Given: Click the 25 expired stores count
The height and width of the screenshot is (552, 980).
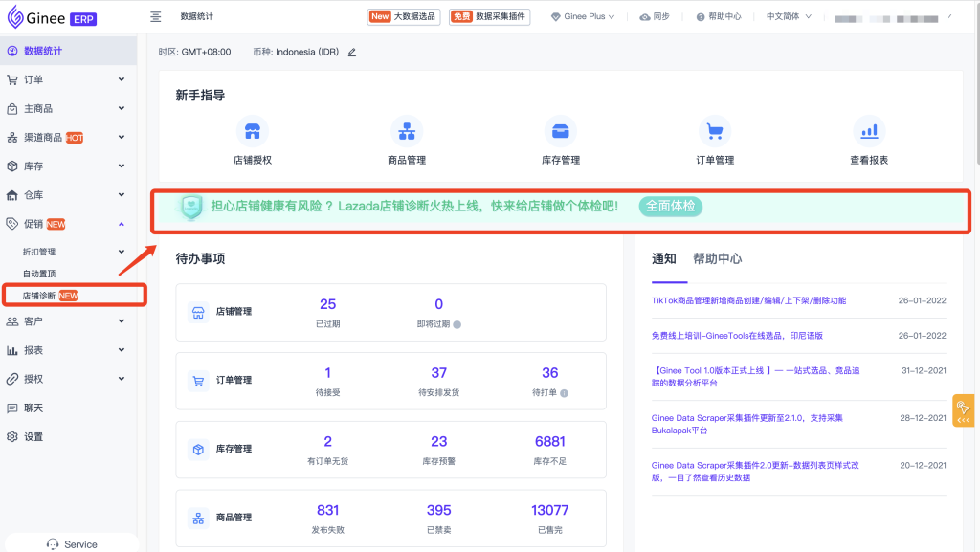Looking at the screenshot, I should [327, 305].
